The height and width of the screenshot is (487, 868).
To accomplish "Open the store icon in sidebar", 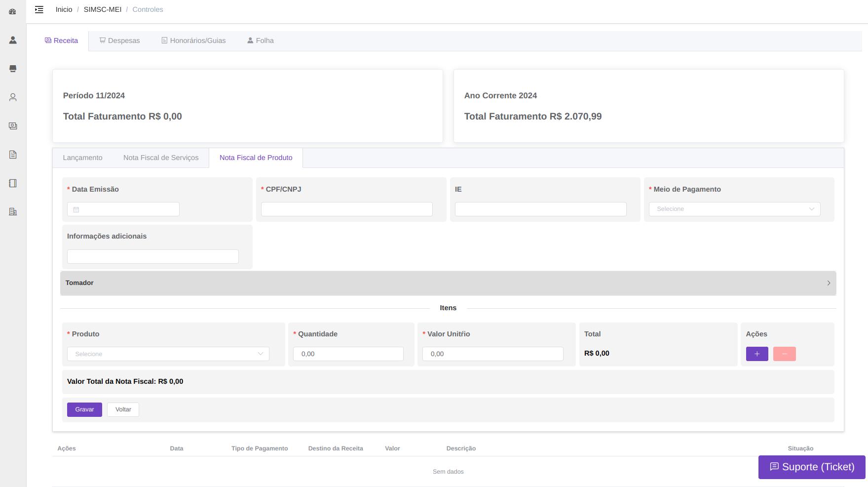I will [13, 69].
